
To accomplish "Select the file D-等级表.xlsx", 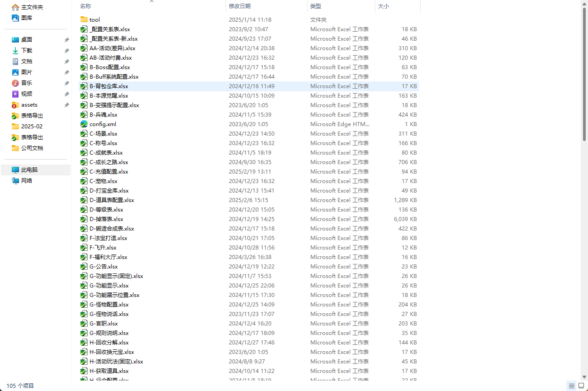I will [106, 209].
